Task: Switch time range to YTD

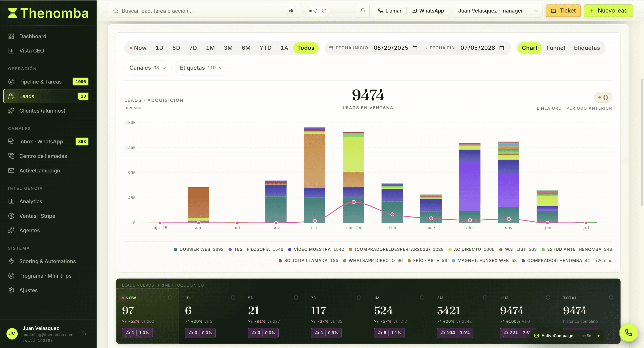Action: click(x=265, y=48)
